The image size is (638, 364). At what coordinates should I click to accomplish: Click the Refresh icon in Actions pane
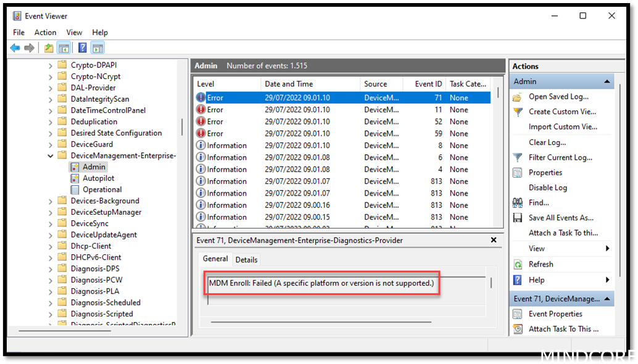(518, 264)
